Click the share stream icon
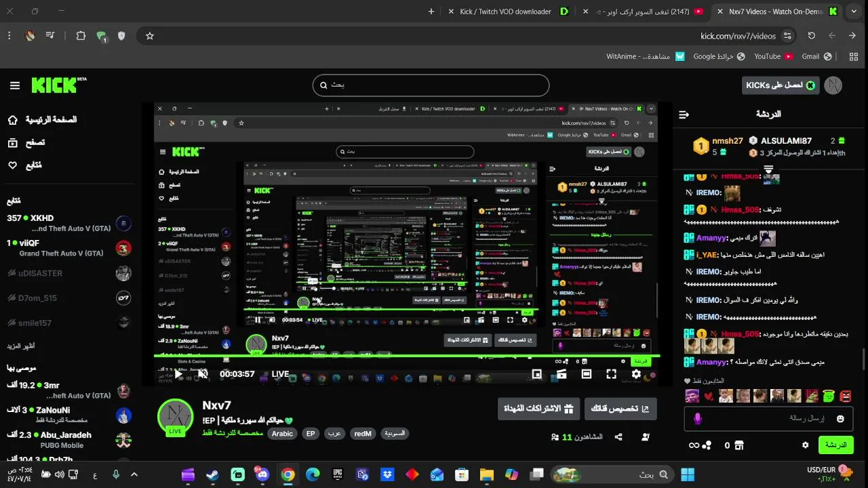 coord(618,437)
